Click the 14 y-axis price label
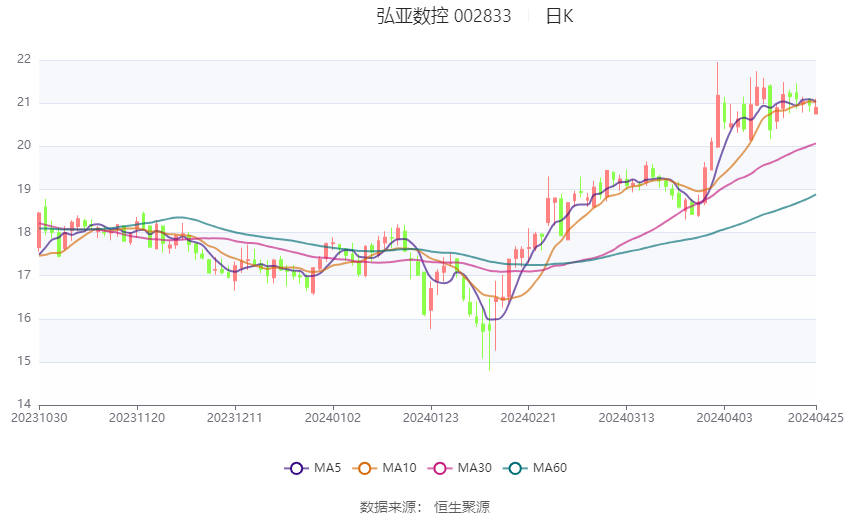 (x=24, y=404)
